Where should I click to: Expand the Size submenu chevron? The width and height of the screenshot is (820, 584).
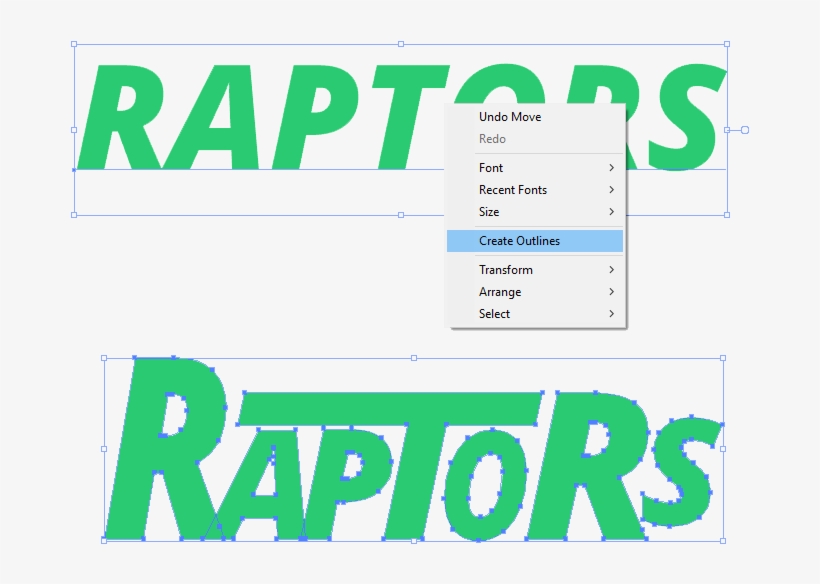coord(612,212)
